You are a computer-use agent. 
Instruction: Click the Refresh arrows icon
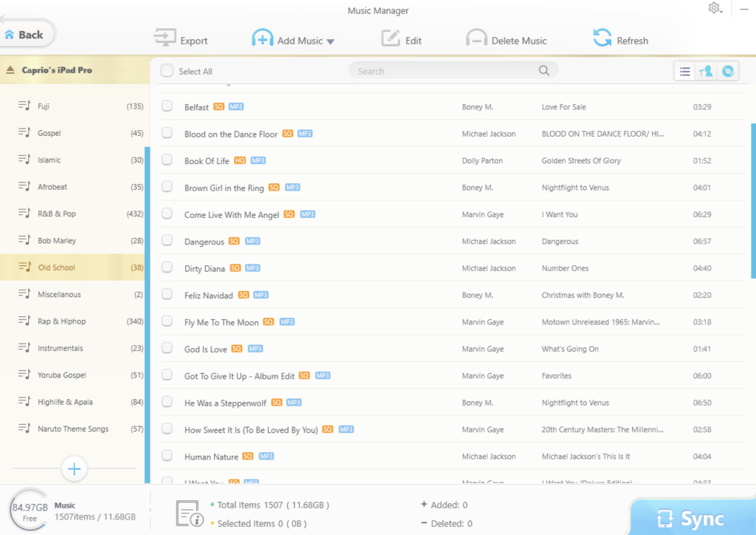[602, 38]
